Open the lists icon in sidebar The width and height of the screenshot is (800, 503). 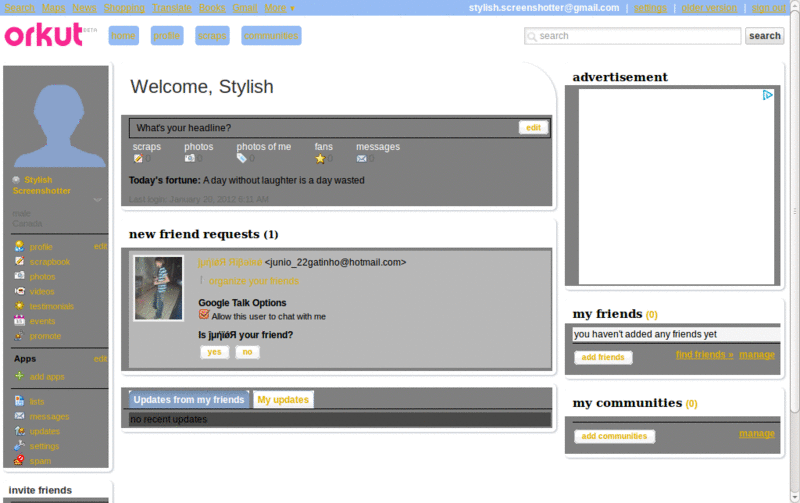tap(19, 401)
